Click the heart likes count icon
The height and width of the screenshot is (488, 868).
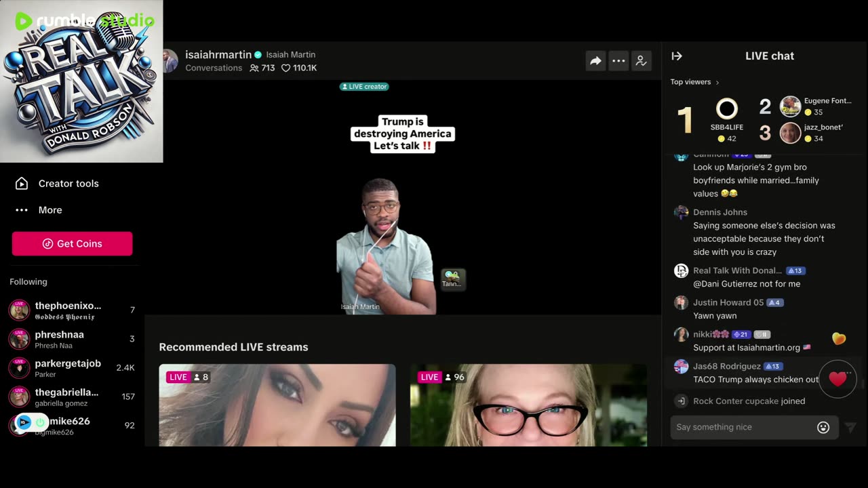285,68
